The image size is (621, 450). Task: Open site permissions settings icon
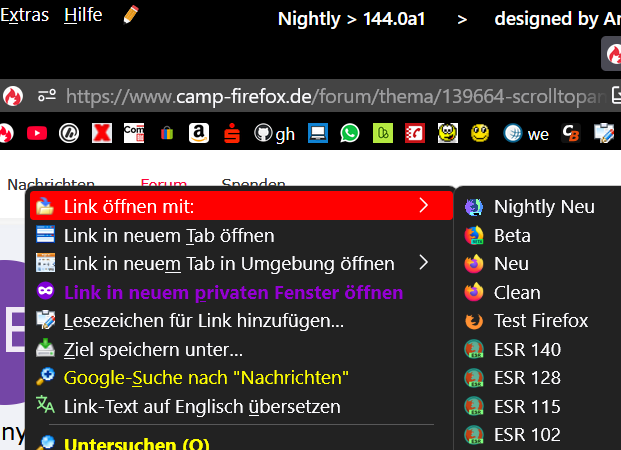click(x=47, y=95)
